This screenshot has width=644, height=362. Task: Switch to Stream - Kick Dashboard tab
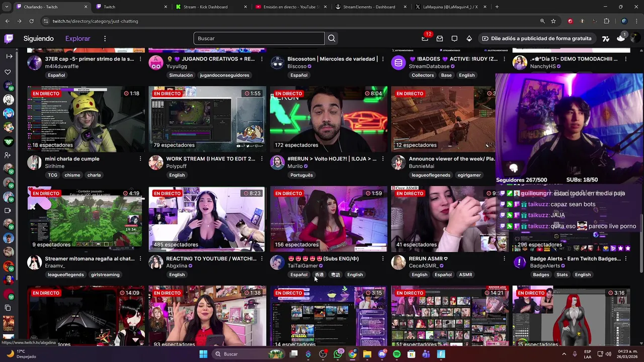pyautogui.click(x=211, y=7)
